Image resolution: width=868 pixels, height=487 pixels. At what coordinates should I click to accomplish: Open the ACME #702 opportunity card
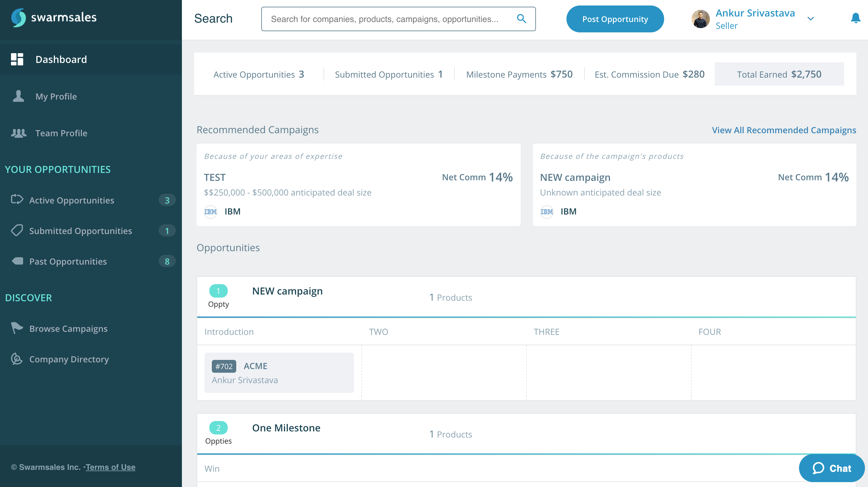pos(279,373)
